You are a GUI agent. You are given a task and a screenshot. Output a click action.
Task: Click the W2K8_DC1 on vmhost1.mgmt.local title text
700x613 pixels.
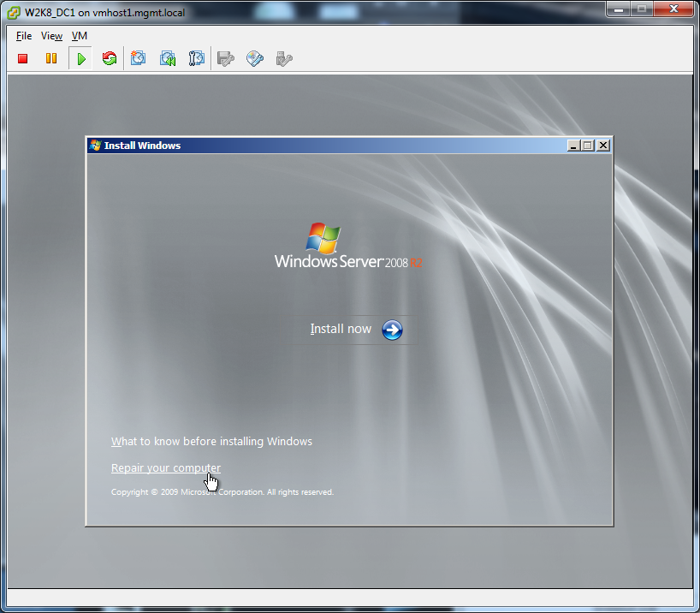(x=105, y=13)
